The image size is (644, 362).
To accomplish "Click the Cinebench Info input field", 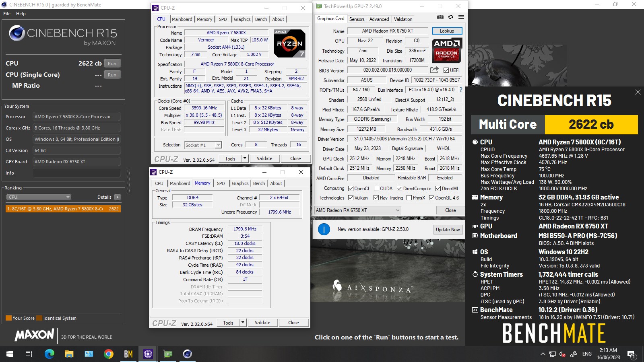I will (x=76, y=173).
